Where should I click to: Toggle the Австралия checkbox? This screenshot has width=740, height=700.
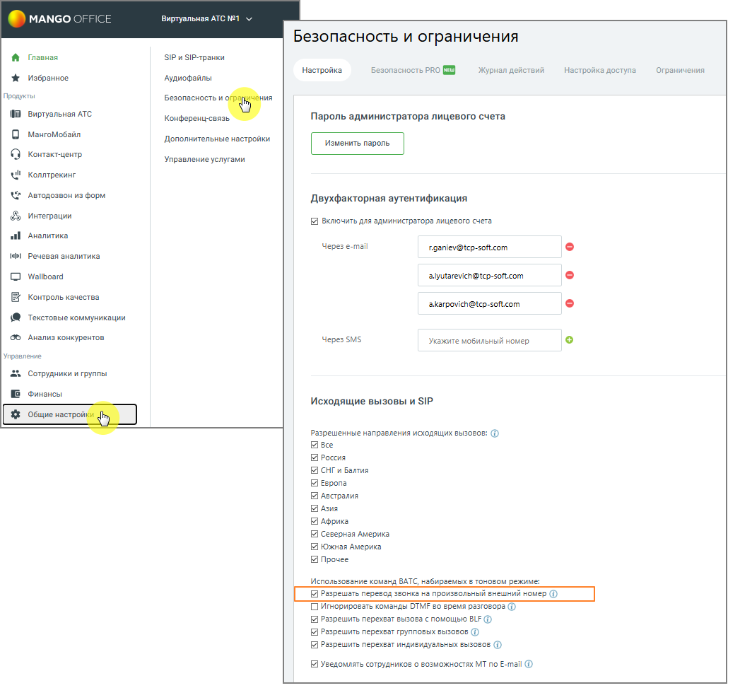[315, 496]
